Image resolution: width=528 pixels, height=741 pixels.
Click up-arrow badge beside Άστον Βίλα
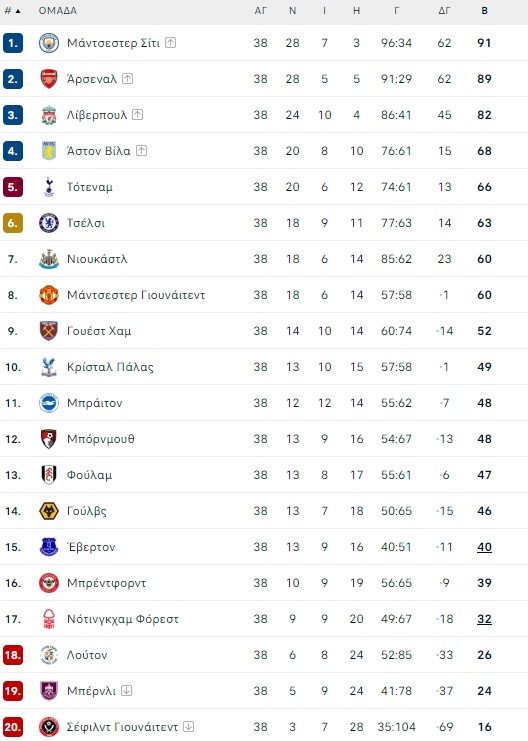click(x=141, y=150)
